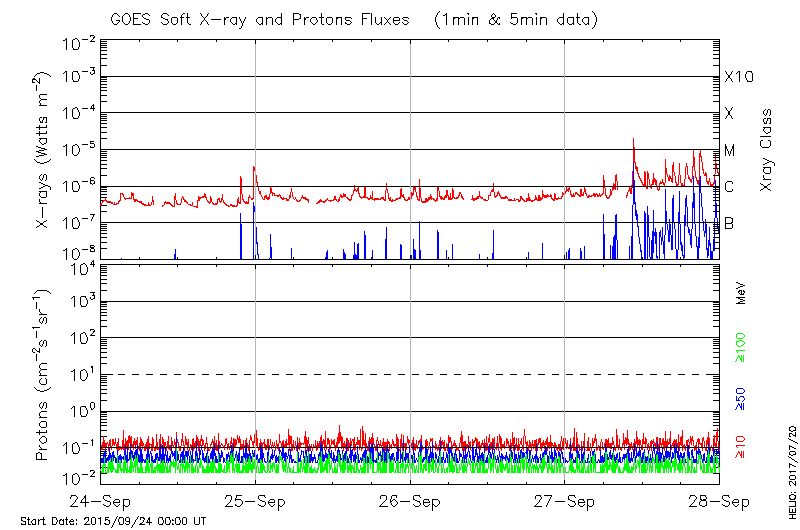Image resolution: width=800 pixels, height=530 pixels.
Task: Select the 25-Sep date label on the x-axis
Action: point(256,500)
